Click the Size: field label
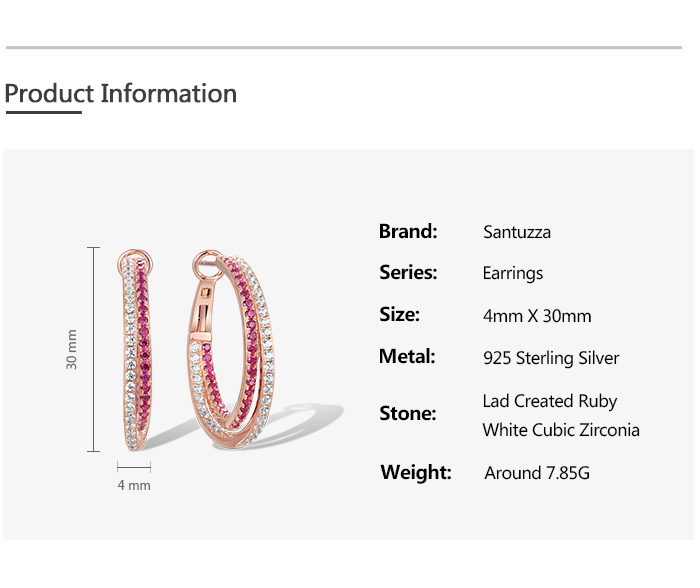 [x=399, y=314]
